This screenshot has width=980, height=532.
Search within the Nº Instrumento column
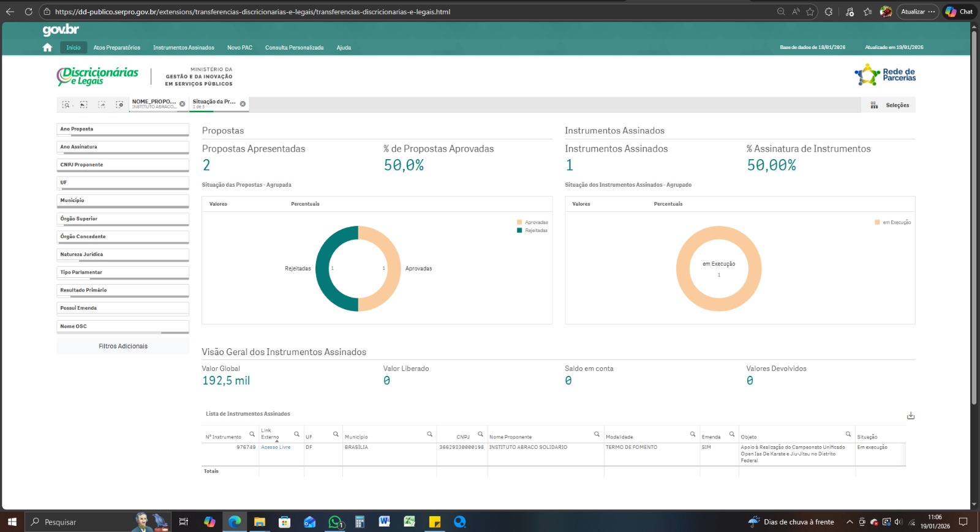coord(252,434)
